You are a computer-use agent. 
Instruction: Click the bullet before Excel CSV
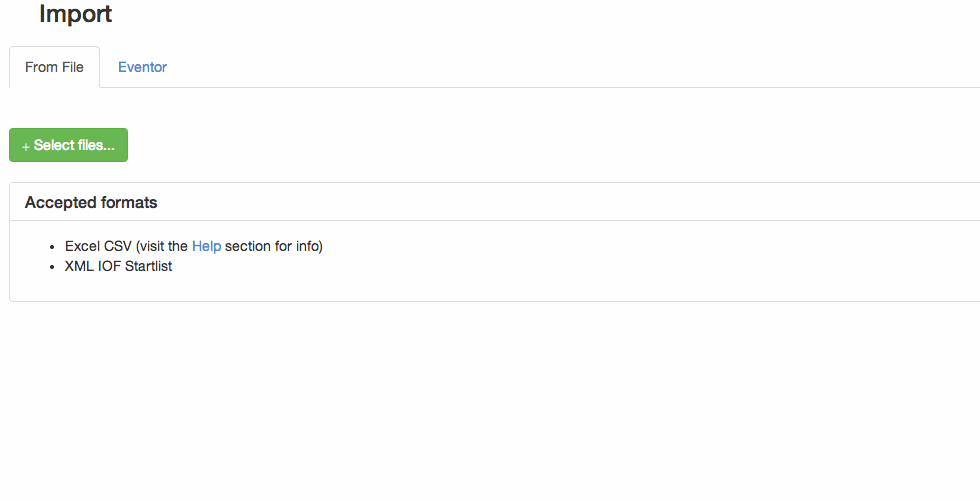click(x=52, y=247)
